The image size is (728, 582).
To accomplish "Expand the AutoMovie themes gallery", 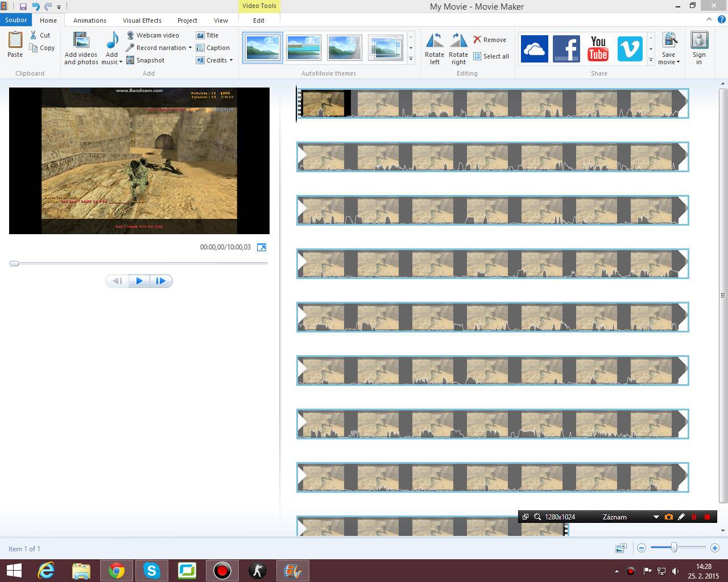I will tap(411, 59).
